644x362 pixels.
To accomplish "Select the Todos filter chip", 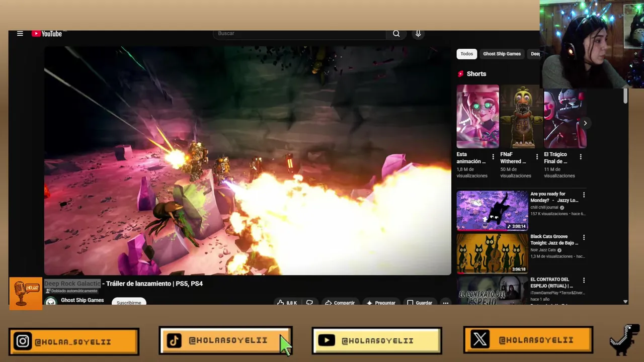I will point(467,54).
